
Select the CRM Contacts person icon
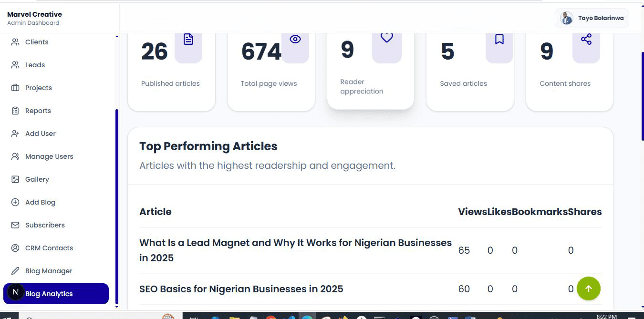point(15,248)
